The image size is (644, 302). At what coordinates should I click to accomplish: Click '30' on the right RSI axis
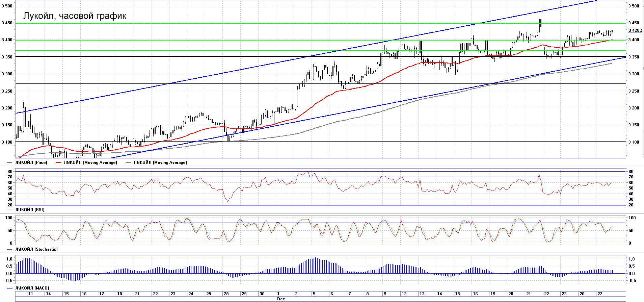click(631, 199)
